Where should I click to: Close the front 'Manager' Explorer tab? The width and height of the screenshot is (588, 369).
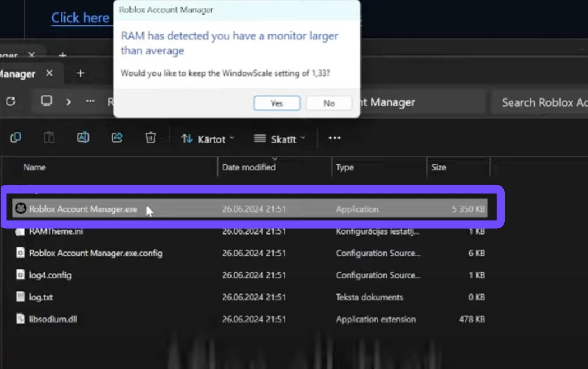click(49, 73)
